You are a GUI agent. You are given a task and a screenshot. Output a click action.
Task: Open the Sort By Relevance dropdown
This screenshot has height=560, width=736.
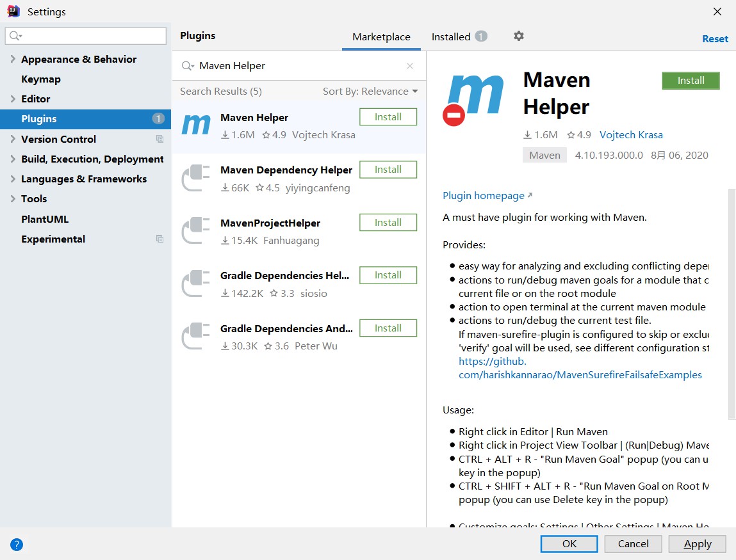pos(370,92)
